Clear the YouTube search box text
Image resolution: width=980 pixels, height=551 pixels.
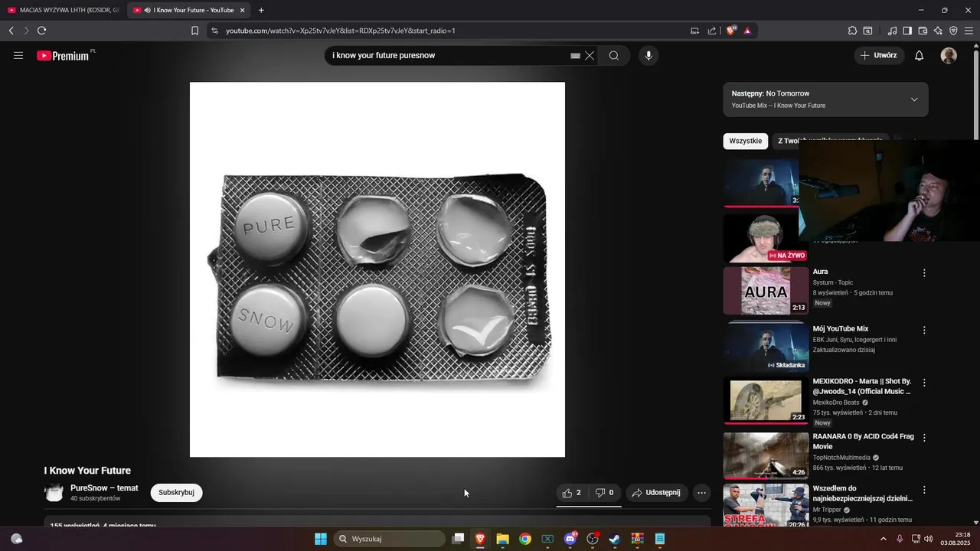click(590, 55)
